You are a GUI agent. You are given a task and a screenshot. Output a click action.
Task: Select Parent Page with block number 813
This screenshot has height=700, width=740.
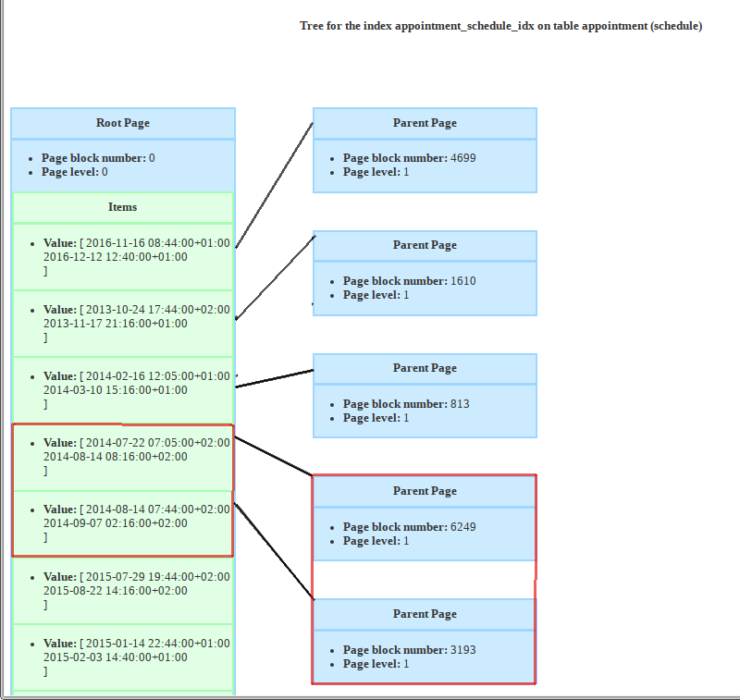pos(425,396)
